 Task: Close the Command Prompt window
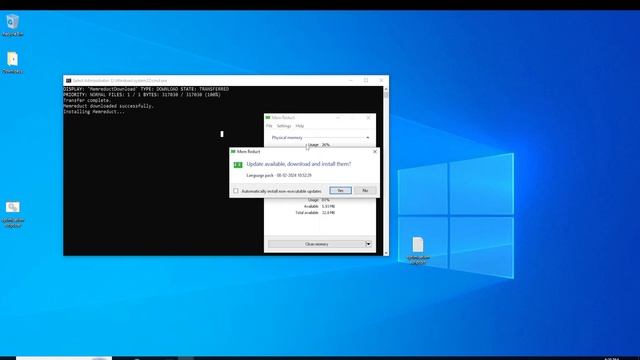(381, 80)
